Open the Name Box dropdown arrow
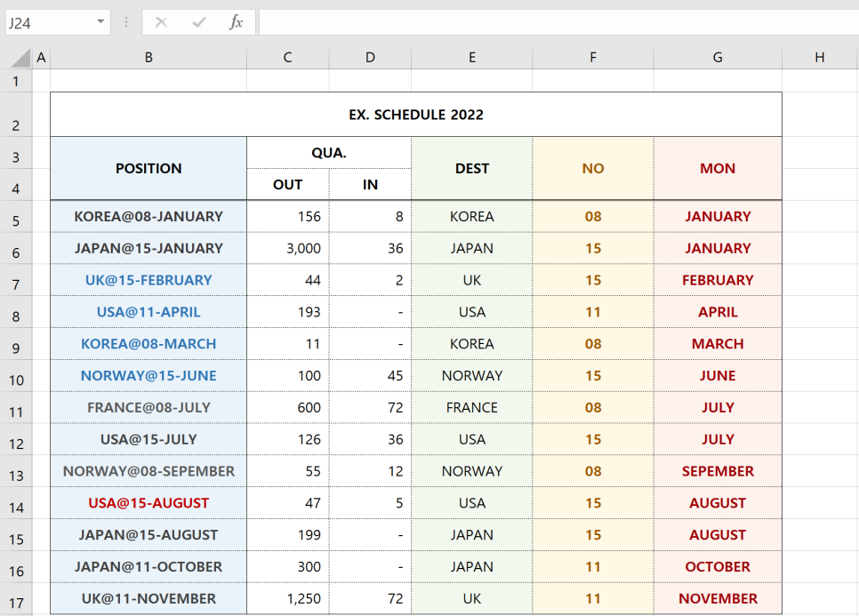This screenshot has height=616, width=859. click(x=100, y=22)
